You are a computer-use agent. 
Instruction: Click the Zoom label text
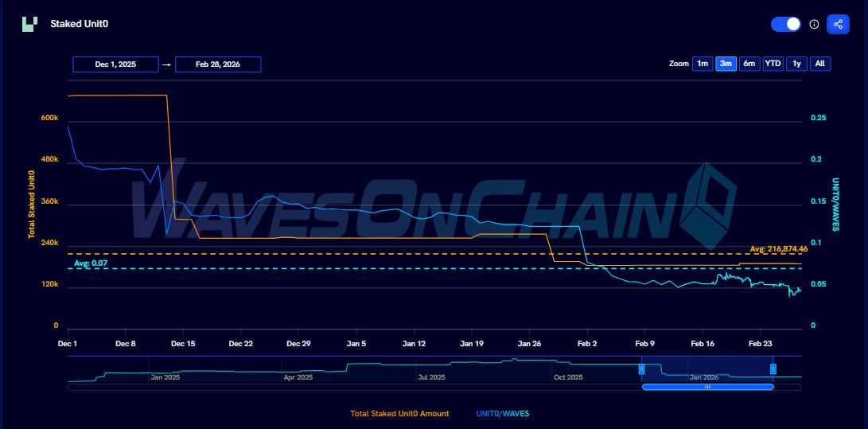tap(678, 64)
